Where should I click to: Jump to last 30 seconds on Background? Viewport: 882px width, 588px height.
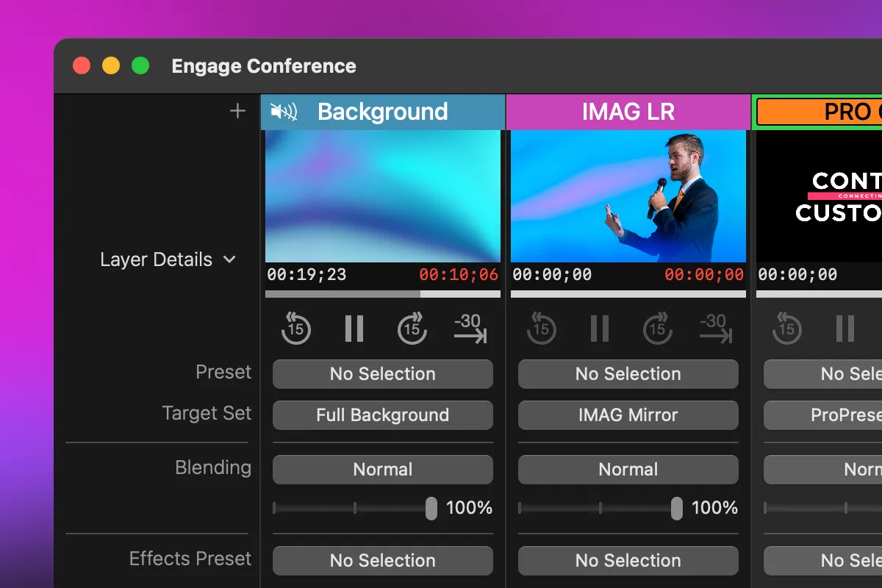470,328
